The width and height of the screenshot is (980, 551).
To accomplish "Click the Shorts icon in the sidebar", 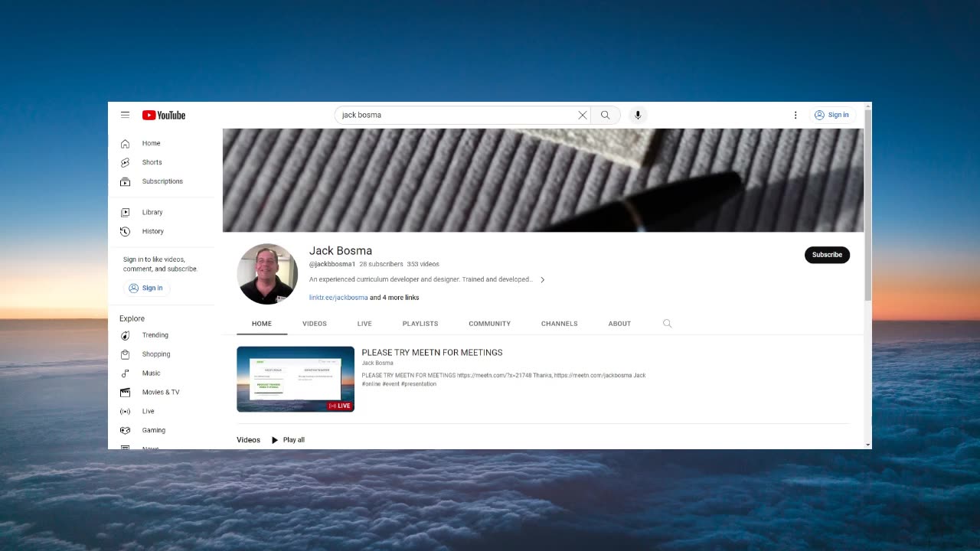I will coord(125,162).
